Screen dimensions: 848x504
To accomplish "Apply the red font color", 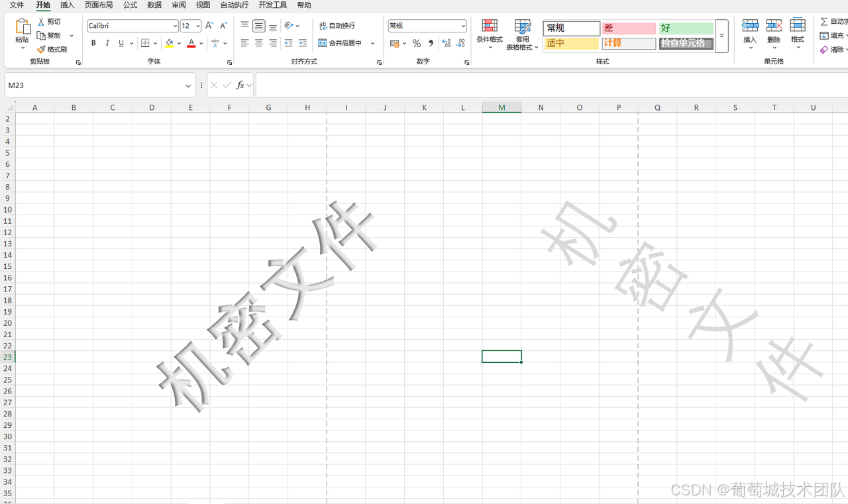I will pos(191,43).
